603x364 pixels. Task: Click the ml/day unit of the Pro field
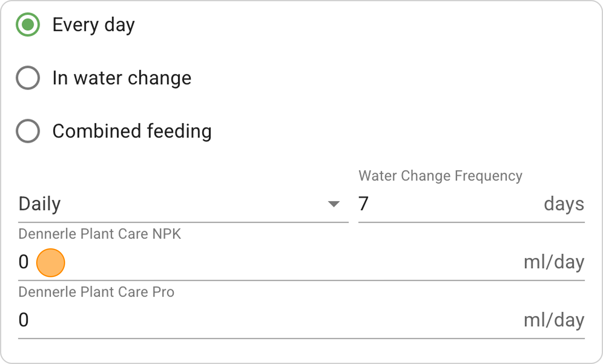554,320
